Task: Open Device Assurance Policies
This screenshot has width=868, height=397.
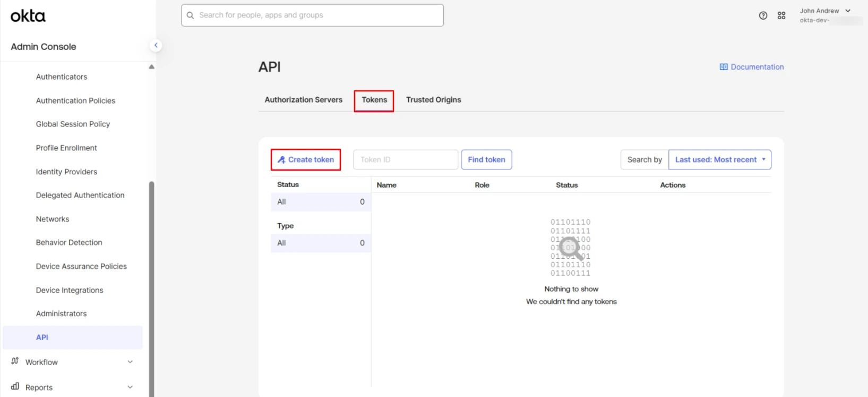Action: (x=81, y=266)
